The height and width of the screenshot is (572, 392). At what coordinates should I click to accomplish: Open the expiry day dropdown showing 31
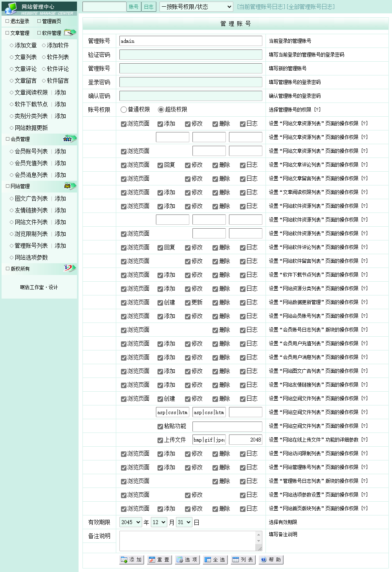pyautogui.click(x=184, y=522)
